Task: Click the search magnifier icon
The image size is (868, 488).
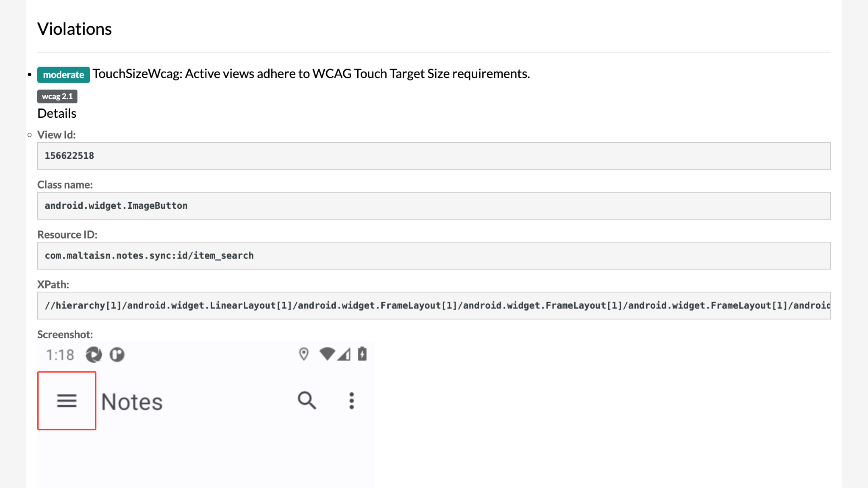Action: pyautogui.click(x=307, y=400)
